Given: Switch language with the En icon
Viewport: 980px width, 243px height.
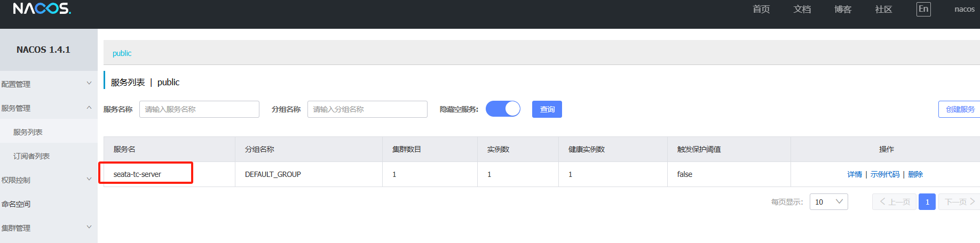Looking at the screenshot, I should [x=923, y=9].
